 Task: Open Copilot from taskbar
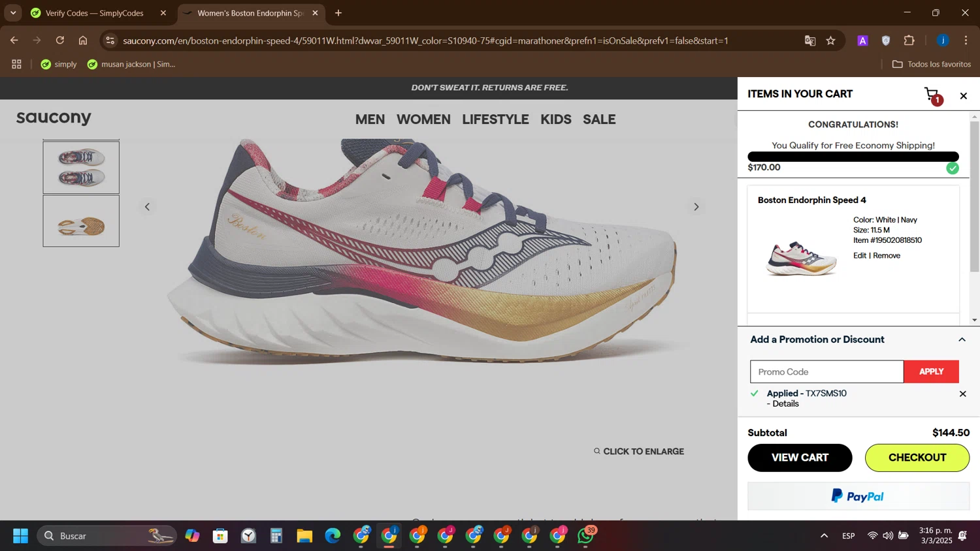point(192,536)
